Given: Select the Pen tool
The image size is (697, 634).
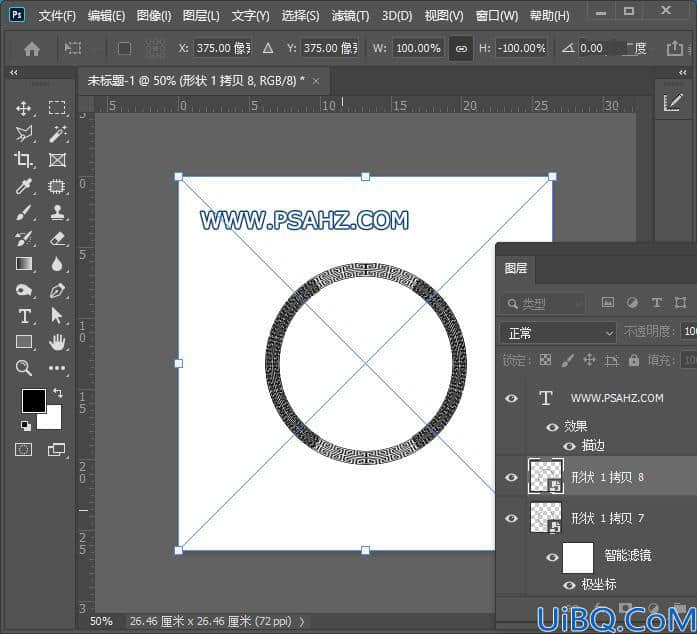Looking at the screenshot, I should (57, 290).
